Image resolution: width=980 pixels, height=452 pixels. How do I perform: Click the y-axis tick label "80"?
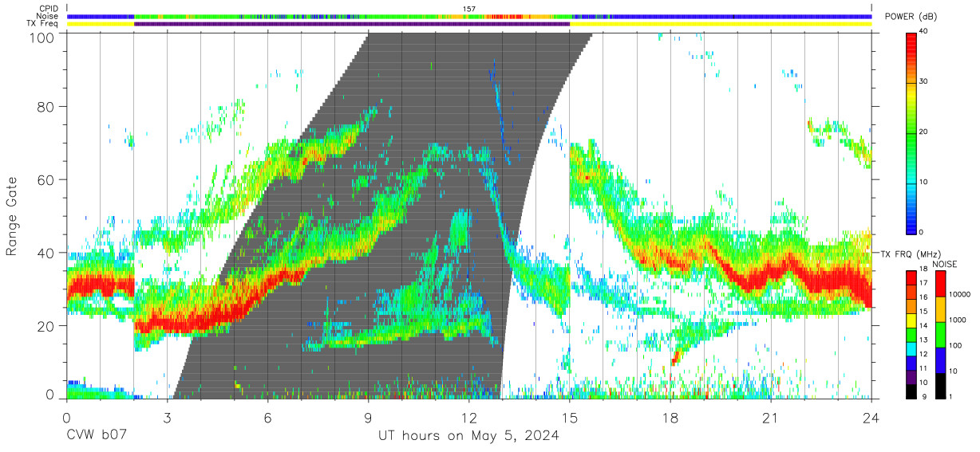click(47, 106)
